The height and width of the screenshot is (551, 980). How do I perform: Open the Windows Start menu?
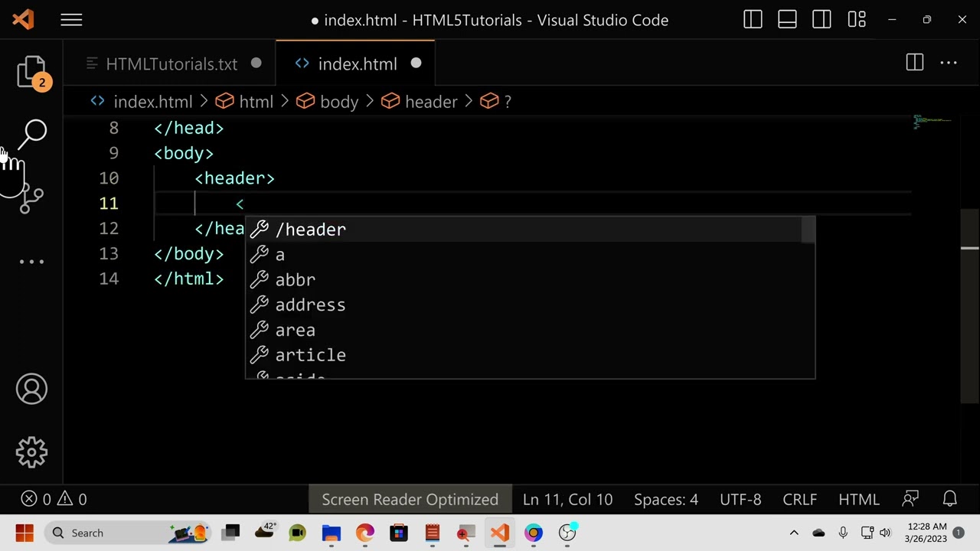[24, 533]
